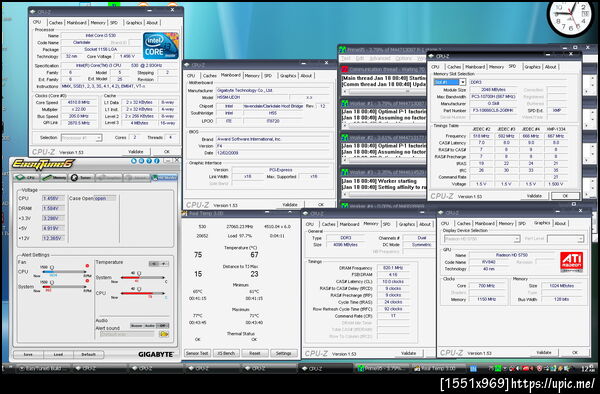This screenshot has height=394, width=600.
Task: Click the Worker #1 window icon in Prime95
Action: pyautogui.click(x=344, y=103)
